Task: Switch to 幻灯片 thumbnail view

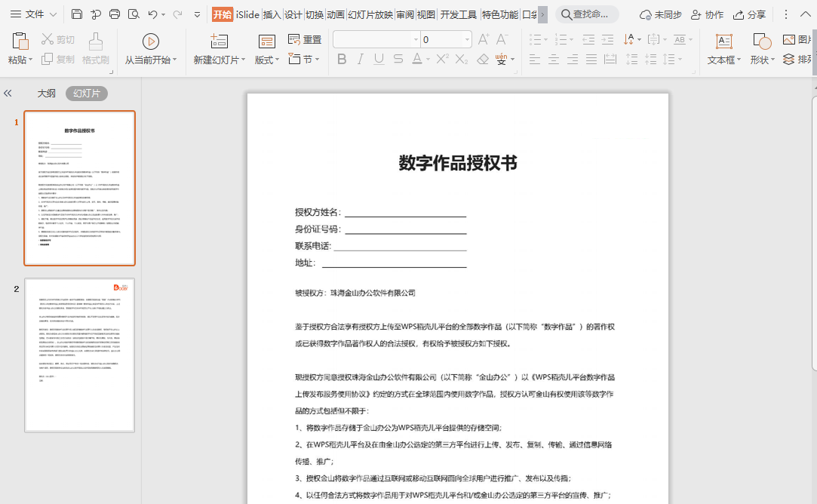Action: pyautogui.click(x=87, y=94)
